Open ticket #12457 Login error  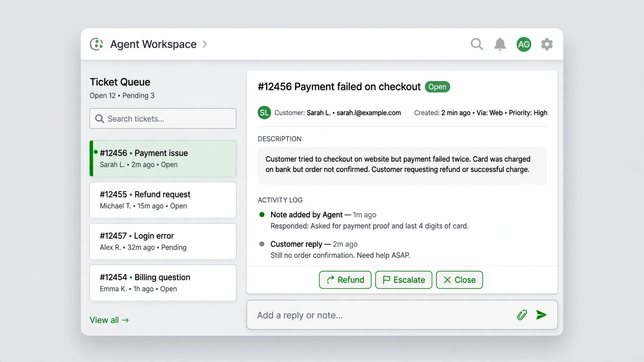tap(163, 241)
